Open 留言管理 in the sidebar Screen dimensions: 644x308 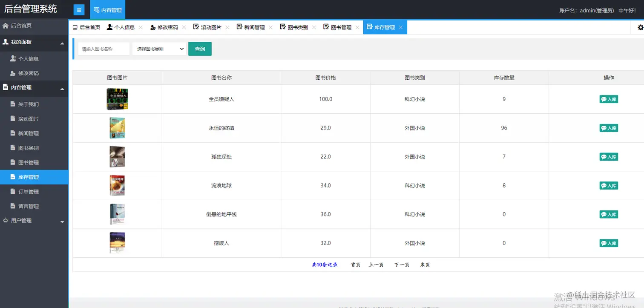coord(34,206)
